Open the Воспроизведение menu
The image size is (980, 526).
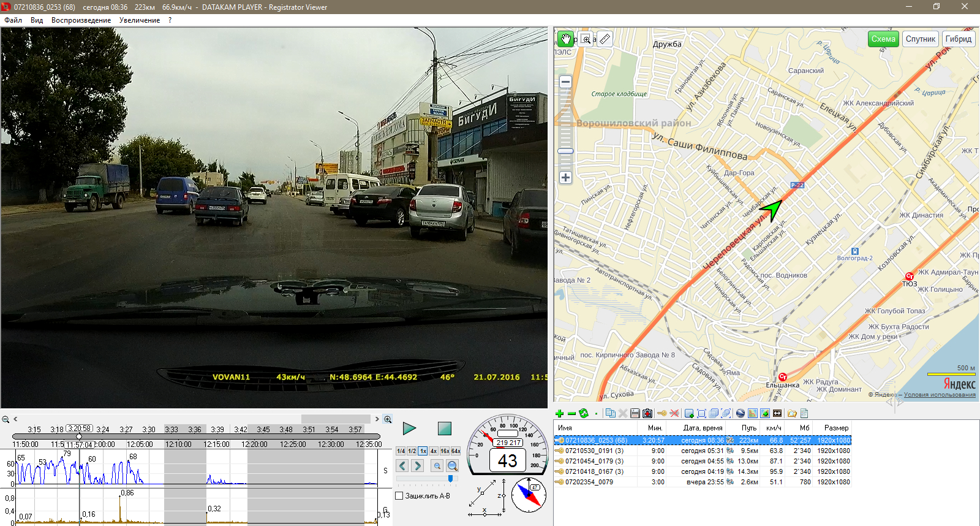tap(81, 20)
